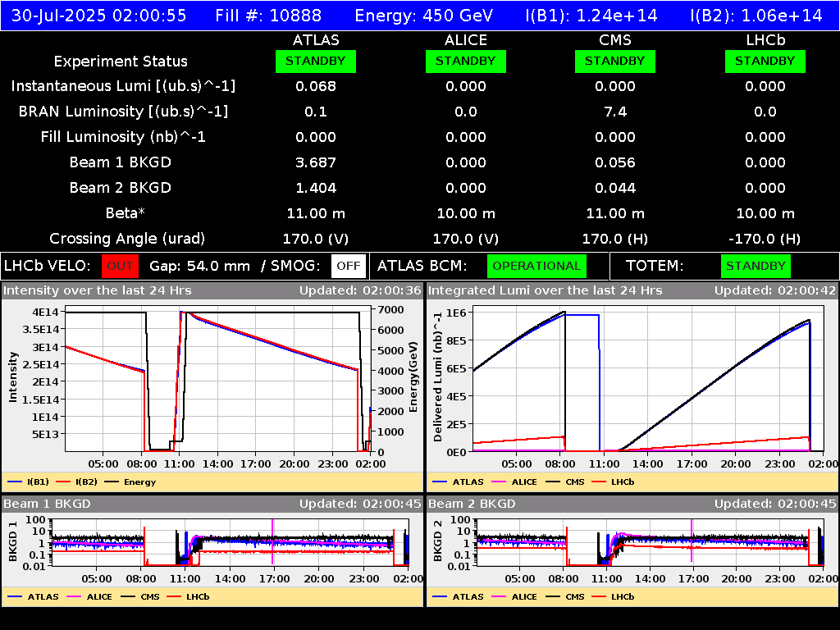Click the ATLAS BCM OPERATIONAL status badge
Screen dimensions: 840x630
click(x=536, y=267)
